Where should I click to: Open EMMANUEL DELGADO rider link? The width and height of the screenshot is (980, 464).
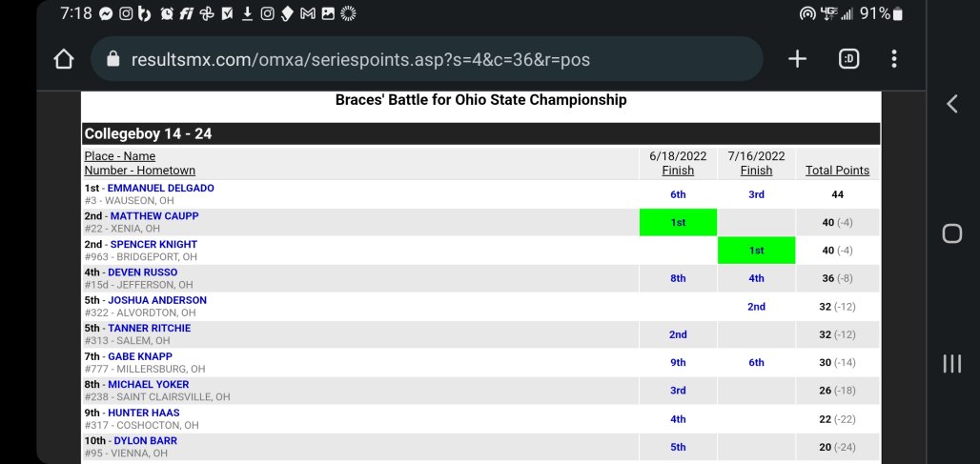tap(160, 188)
